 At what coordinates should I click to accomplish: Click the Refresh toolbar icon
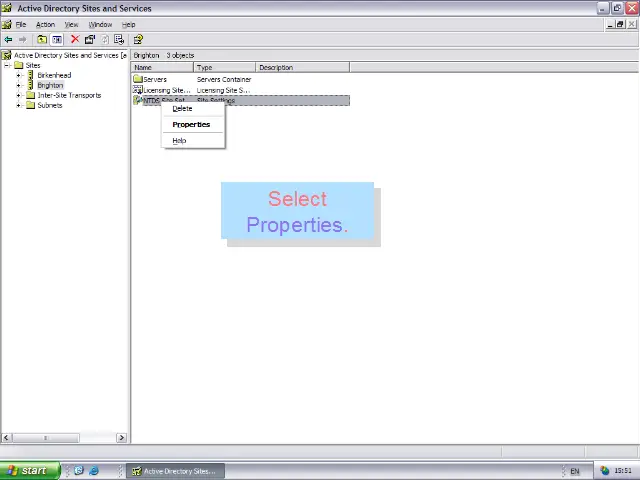105,39
